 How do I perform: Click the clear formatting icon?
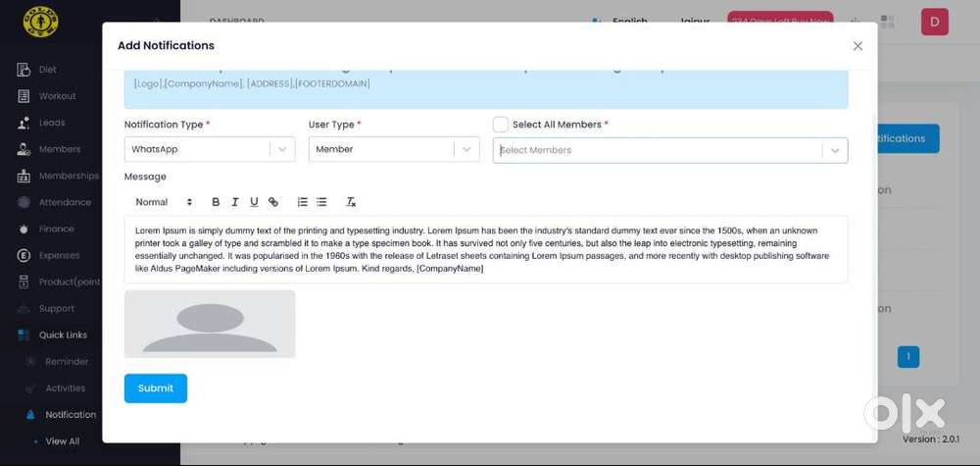click(351, 202)
